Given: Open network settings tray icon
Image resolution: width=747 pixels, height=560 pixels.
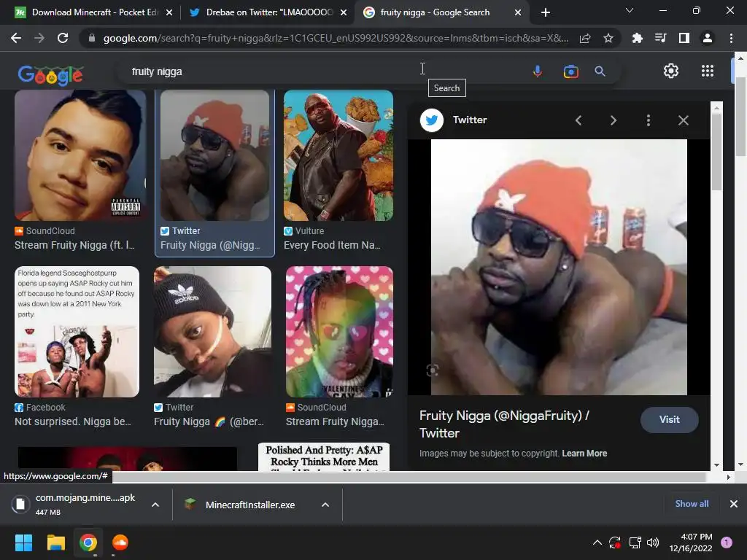Looking at the screenshot, I should pos(635,542).
